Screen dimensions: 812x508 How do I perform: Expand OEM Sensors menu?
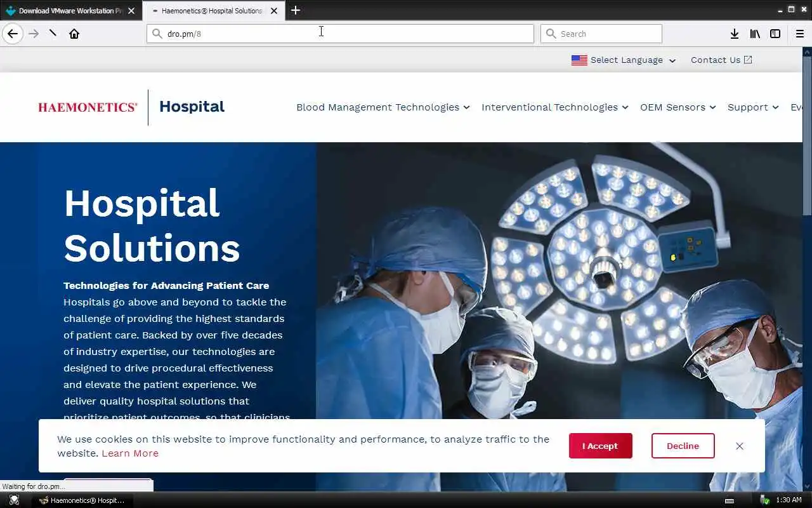point(678,107)
